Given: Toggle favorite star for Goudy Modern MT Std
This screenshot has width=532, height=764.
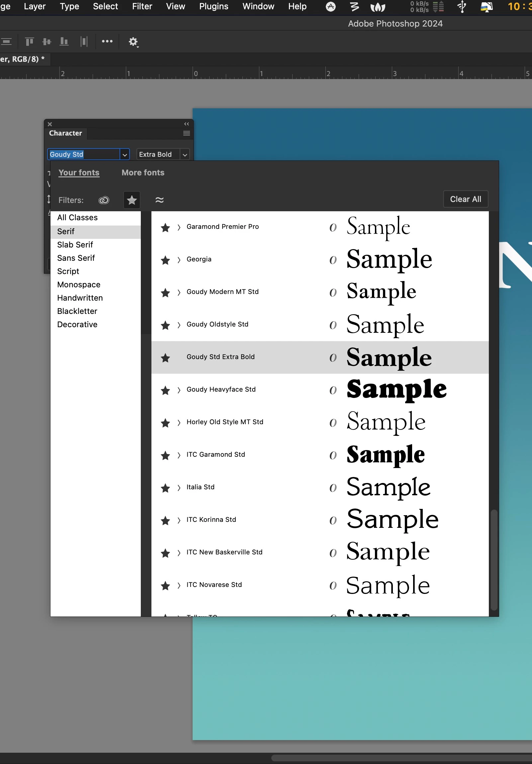Looking at the screenshot, I should [x=165, y=293].
